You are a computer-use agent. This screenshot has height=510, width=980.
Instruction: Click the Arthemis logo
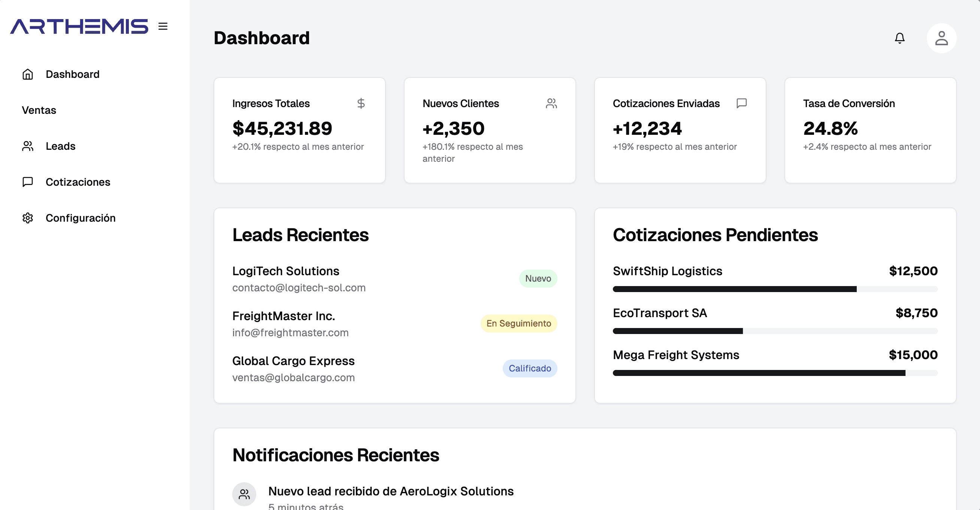(x=79, y=26)
